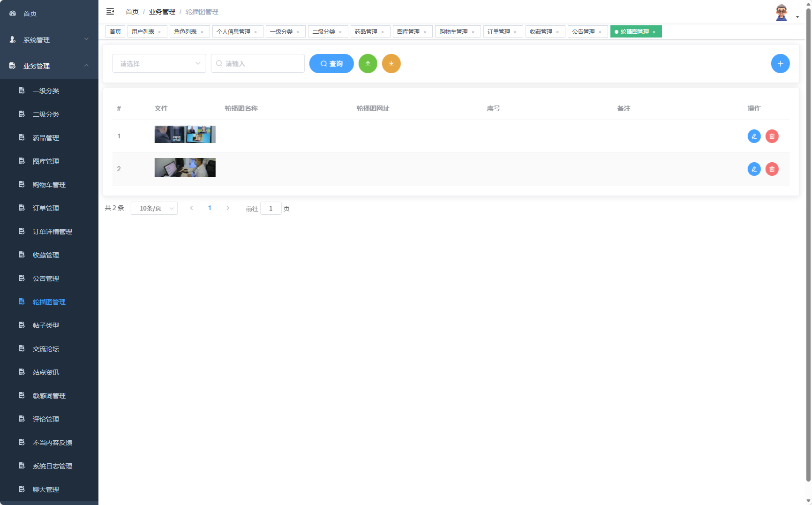Edit the first carousel row with pencil icon

[754, 136]
